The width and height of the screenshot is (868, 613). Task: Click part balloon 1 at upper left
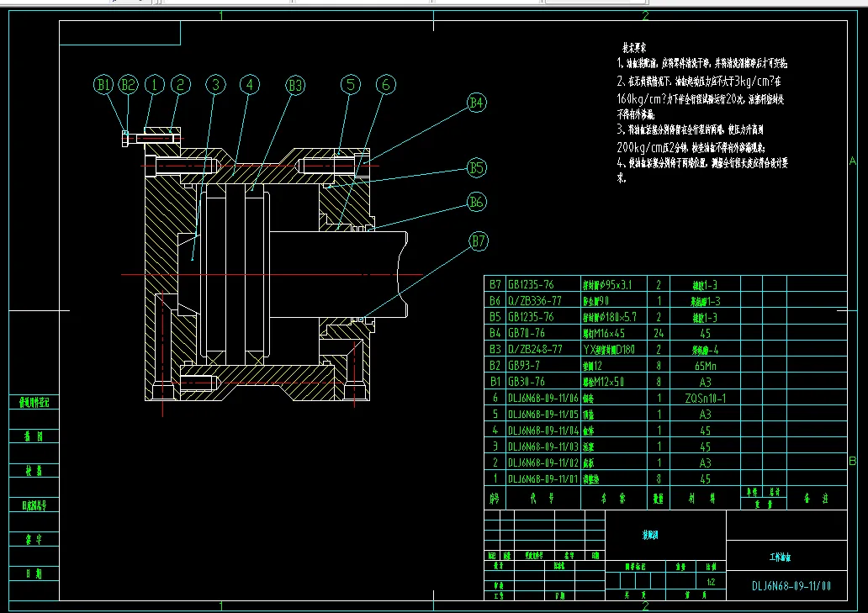coord(153,84)
